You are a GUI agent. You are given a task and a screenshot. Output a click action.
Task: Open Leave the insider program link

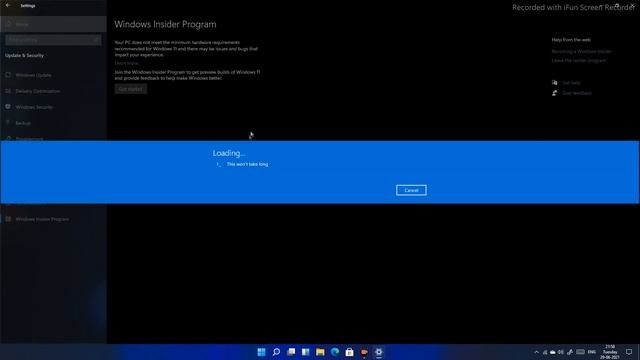point(579,60)
